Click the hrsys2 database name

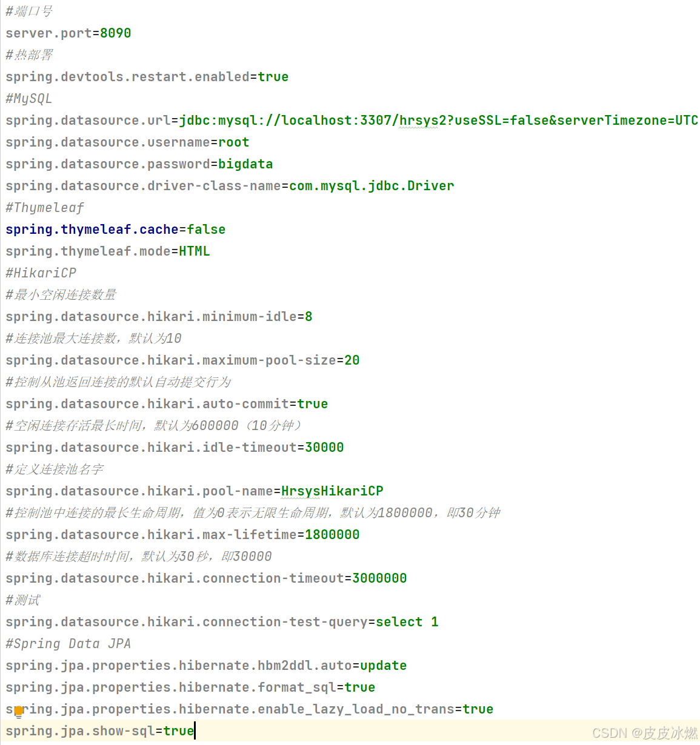[x=423, y=121]
